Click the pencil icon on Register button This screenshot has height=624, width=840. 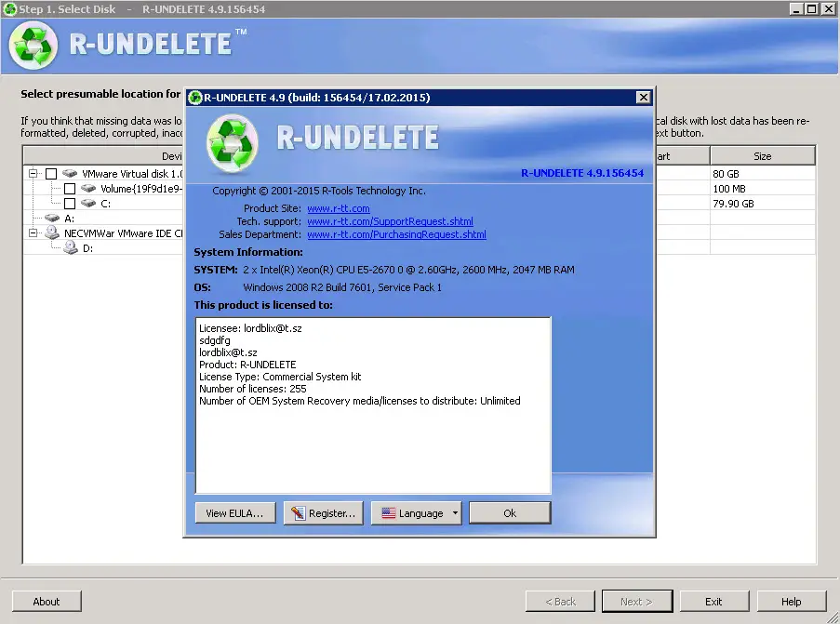(298, 513)
